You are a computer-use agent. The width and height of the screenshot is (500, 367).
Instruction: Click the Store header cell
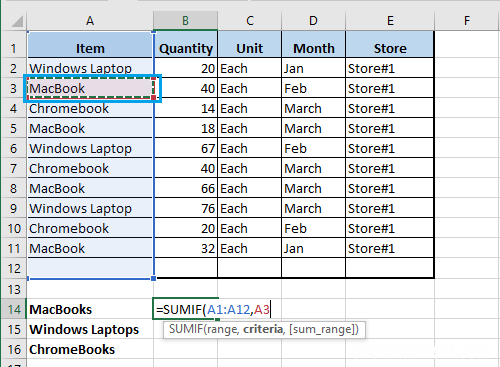[x=390, y=45]
